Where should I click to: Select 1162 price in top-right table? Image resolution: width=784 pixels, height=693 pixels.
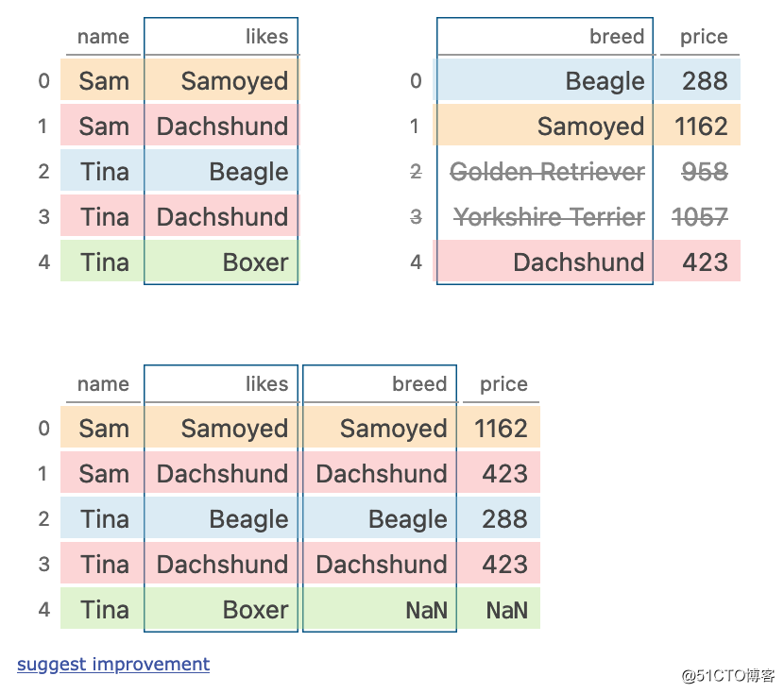(701, 127)
